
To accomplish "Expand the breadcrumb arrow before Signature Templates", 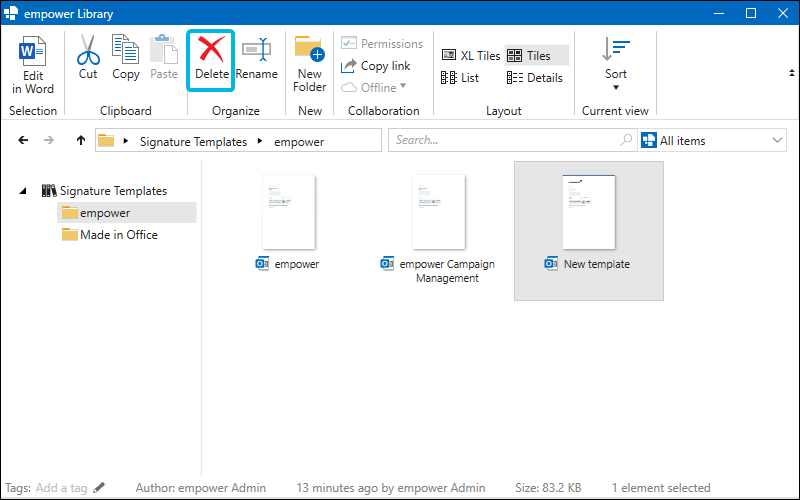I will (126, 140).
